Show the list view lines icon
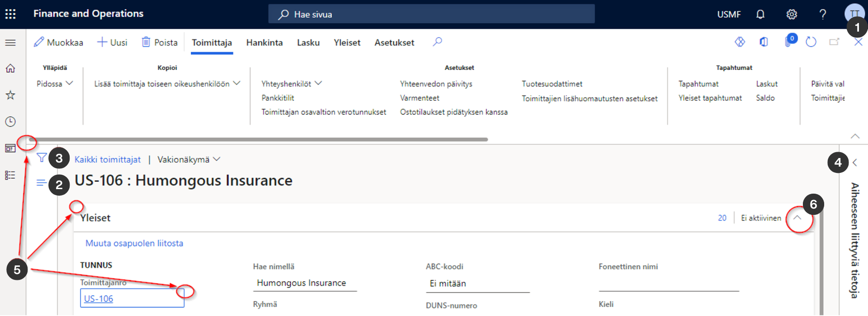Image resolution: width=868 pixels, height=316 pixels. [41, 183]
